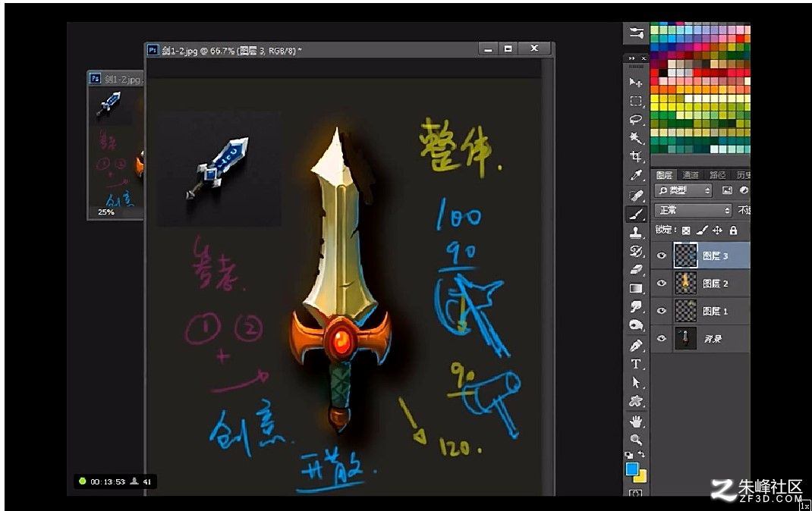Viewport: 812px width, 511px height.
Task: Open the 正常 blend mode dropdown
Action: [x=693, y=210]
